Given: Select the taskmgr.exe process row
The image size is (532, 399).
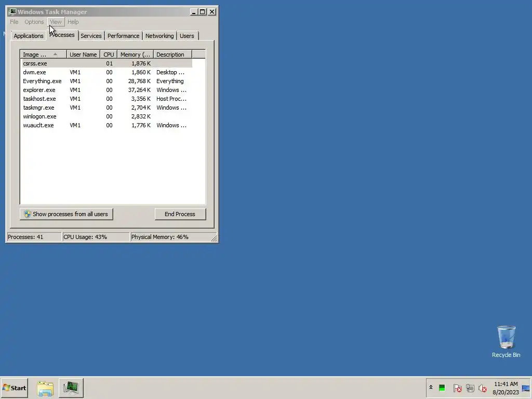Looking at the screenshot, I should (x=107, y=108).
